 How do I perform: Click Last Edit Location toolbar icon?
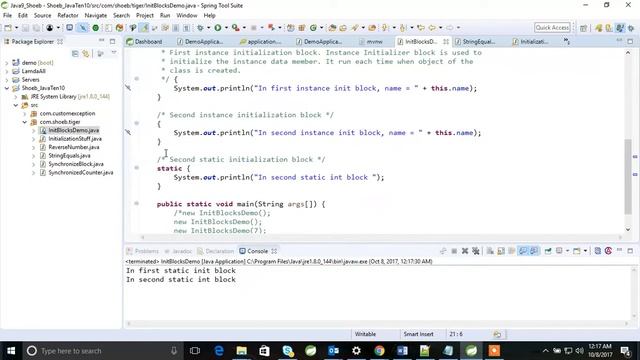pyautogui.click(x=421, y=28)
